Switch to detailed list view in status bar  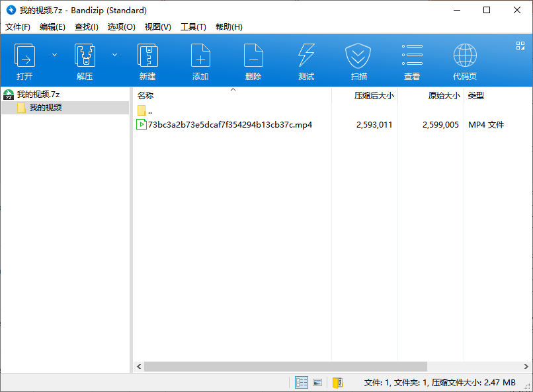tap(302, 382)
